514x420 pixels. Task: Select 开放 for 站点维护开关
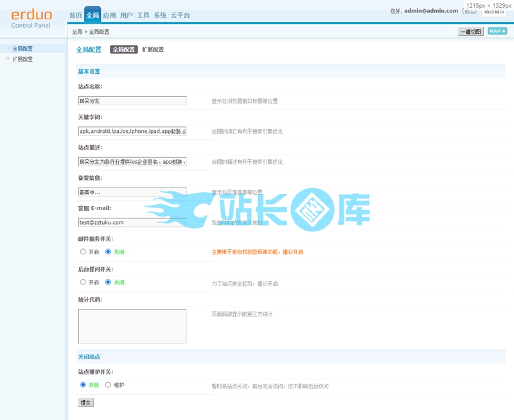click(83, 385)
